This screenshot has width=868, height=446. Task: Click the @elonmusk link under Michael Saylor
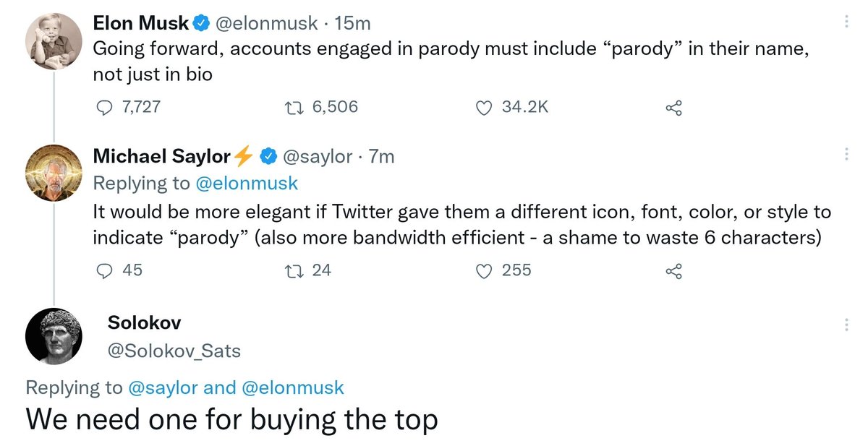(247, 183)
